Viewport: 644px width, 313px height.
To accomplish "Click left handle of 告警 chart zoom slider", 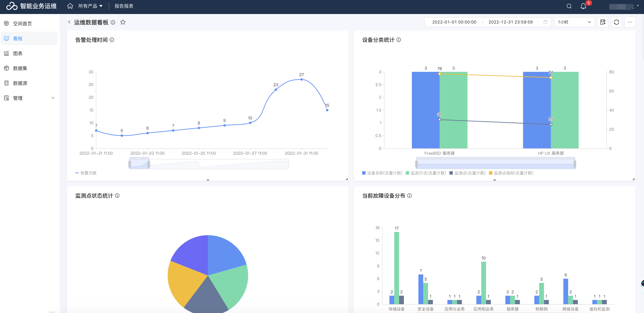I will [x=129, y=164].
